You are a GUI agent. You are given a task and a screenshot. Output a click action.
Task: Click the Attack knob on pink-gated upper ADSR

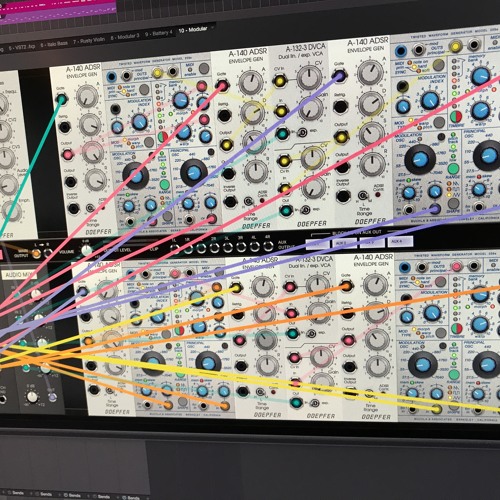coord(251,83)
